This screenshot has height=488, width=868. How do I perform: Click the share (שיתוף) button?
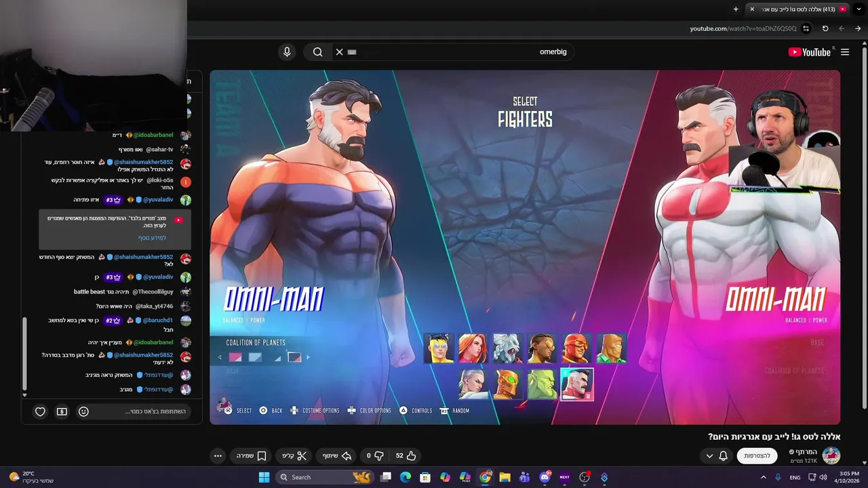click(x=337, y=456)
